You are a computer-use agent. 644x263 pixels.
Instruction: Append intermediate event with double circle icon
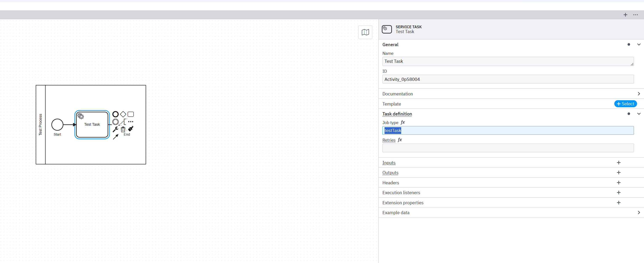coord(115,122)
